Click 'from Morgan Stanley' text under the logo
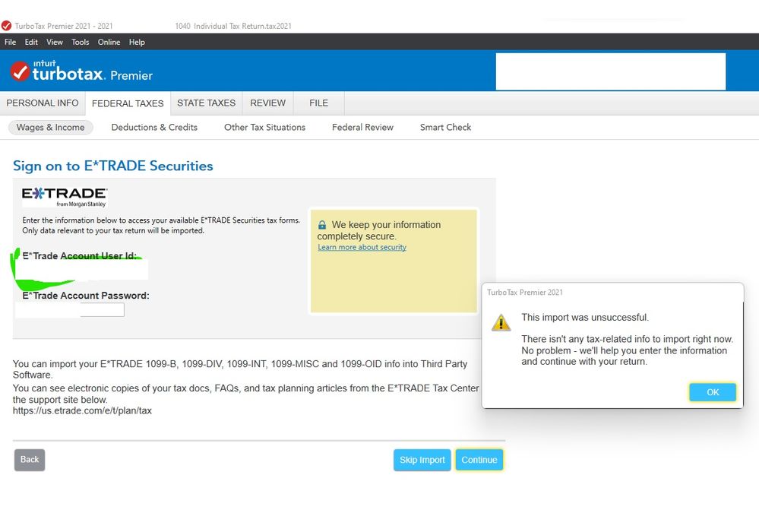This screenshot has height=532, width=759. tap(81, 204)
